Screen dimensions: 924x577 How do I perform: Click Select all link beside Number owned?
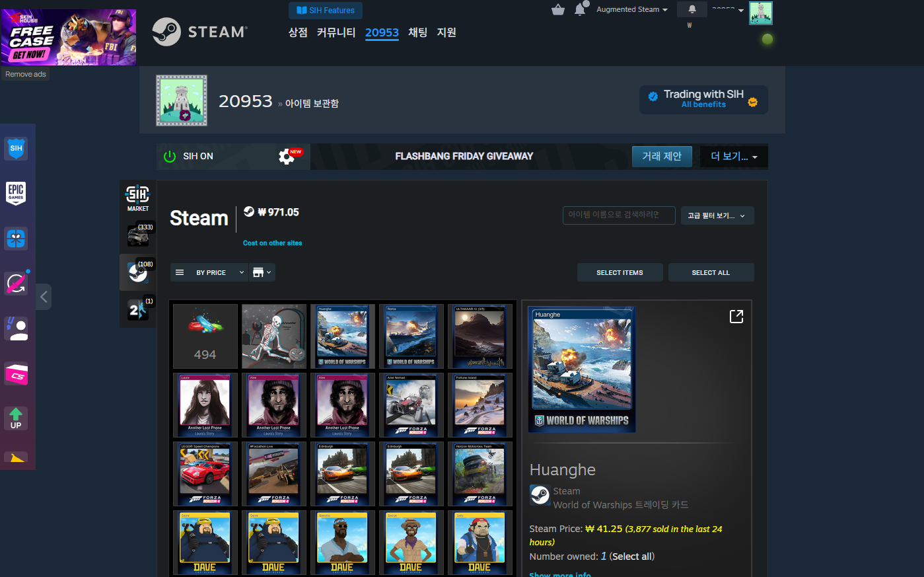coord(633,557)
